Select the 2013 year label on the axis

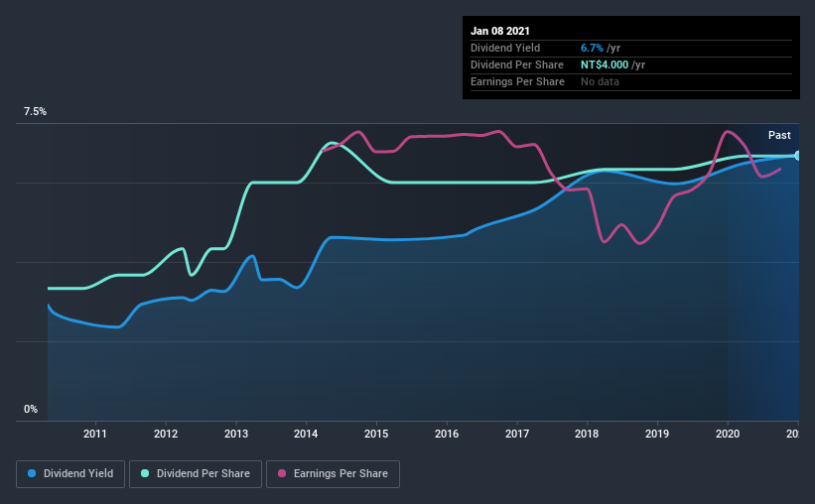[x=236, y=434]
